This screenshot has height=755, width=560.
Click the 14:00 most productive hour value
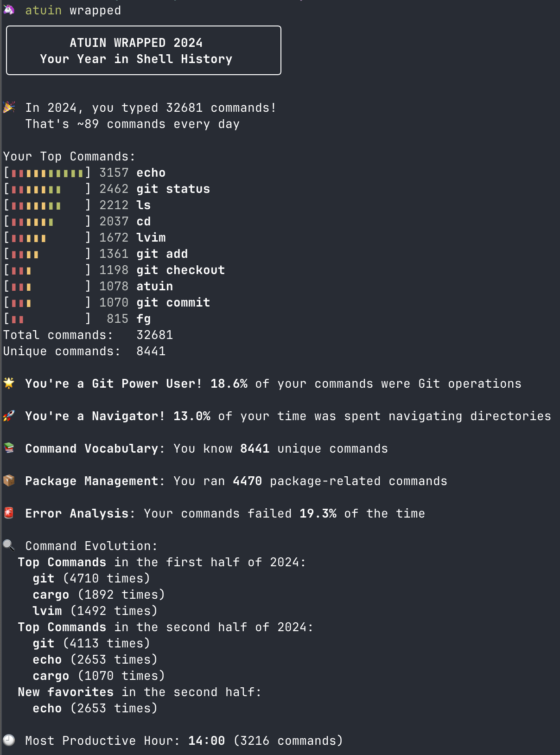pos(206,741)
